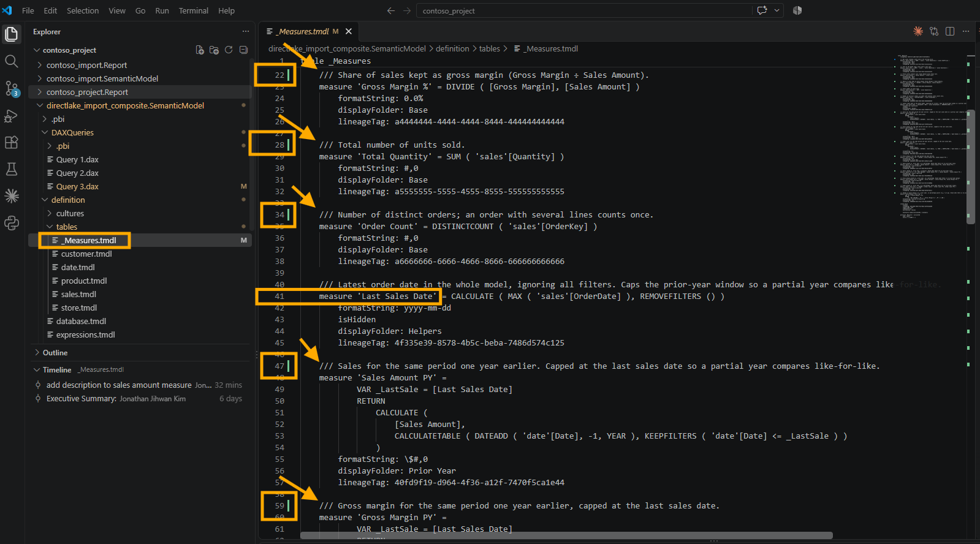The height and width of the screenshot is (544, 980).
Task: Open the View menu
Action: click(117, 10)
